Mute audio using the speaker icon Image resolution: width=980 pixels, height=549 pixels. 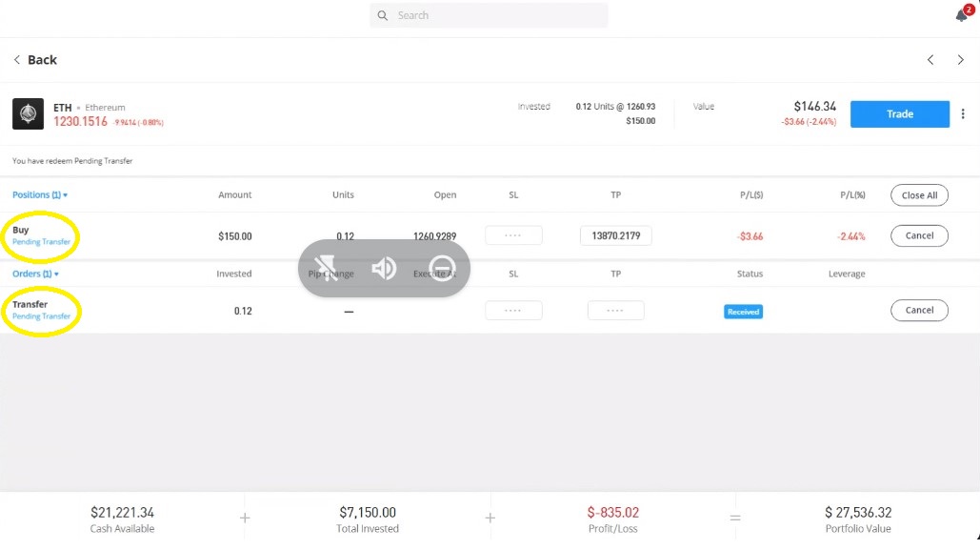click(x=384, y=269)
